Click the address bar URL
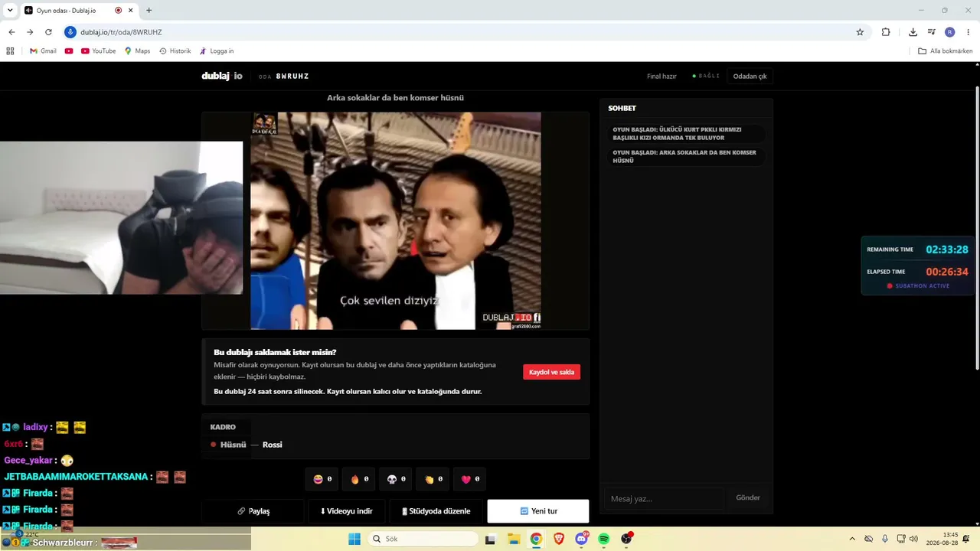 121,32
